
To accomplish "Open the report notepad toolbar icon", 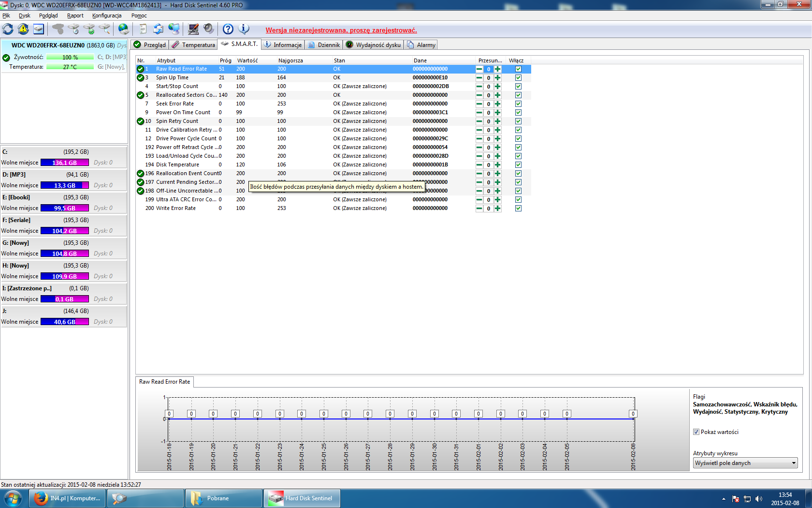I will [143, 29].
